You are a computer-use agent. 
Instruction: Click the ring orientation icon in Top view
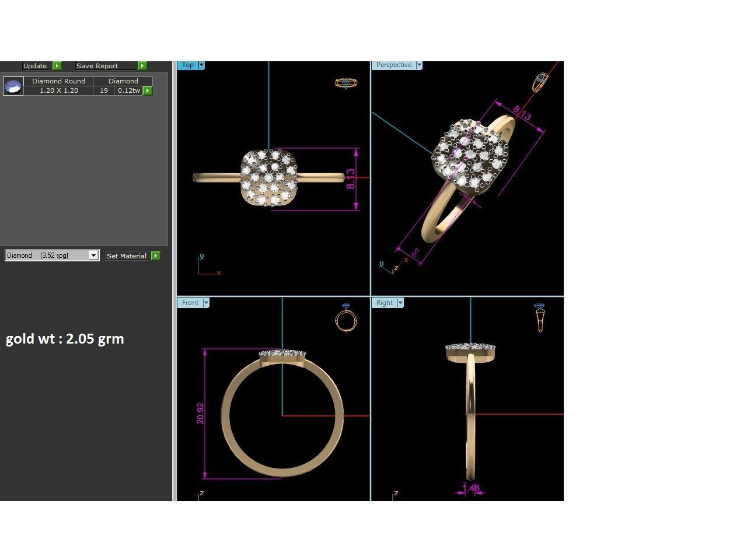point(346,83)
